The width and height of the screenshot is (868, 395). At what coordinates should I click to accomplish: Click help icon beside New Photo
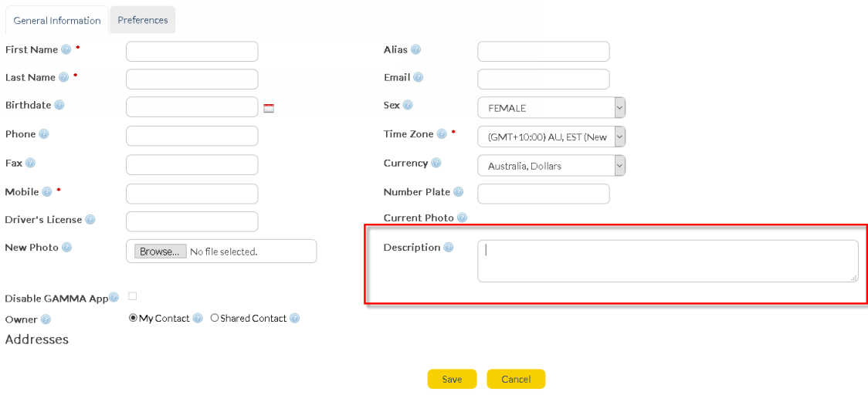click(x=66, y=248)
